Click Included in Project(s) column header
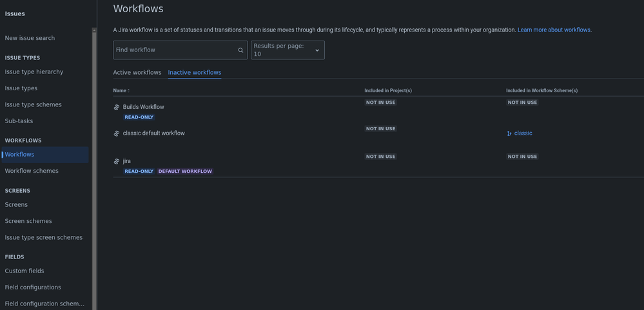This screenshot has width=644, height=310. pos(388,91)
